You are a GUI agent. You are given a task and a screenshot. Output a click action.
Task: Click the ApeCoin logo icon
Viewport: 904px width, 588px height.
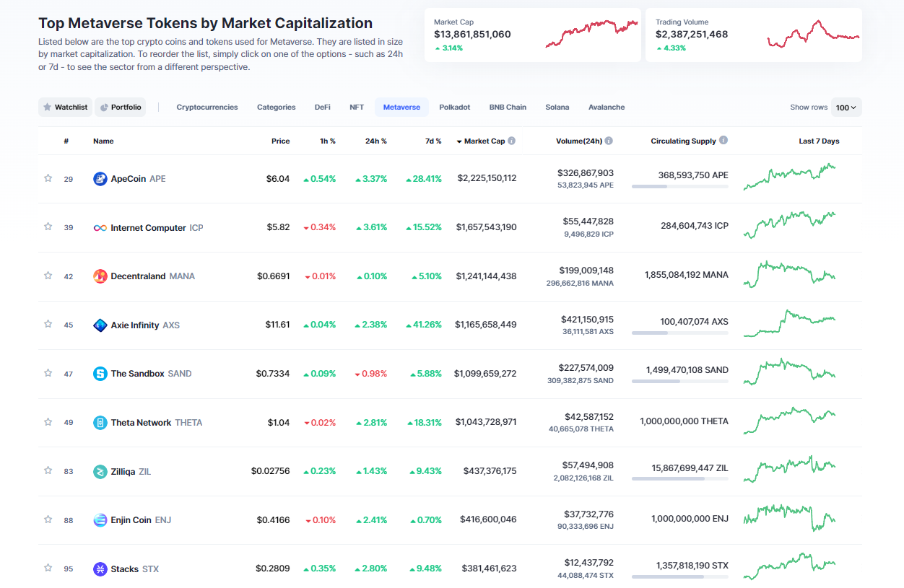point(100,179)
